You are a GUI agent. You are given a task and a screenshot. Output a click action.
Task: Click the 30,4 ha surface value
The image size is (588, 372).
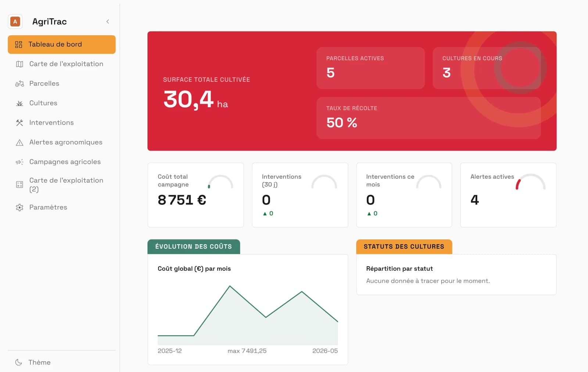coord(196,100)
